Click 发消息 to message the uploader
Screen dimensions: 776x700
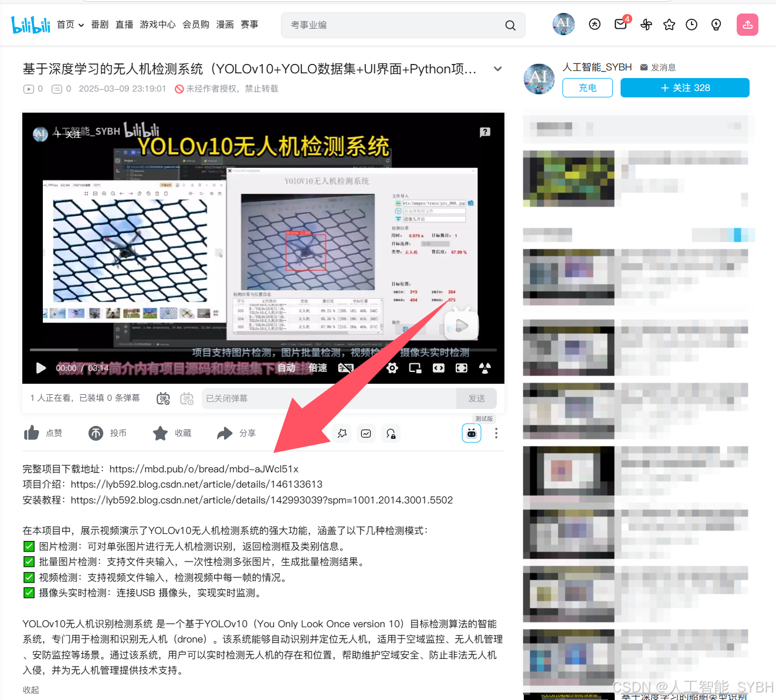coord(658,67)
